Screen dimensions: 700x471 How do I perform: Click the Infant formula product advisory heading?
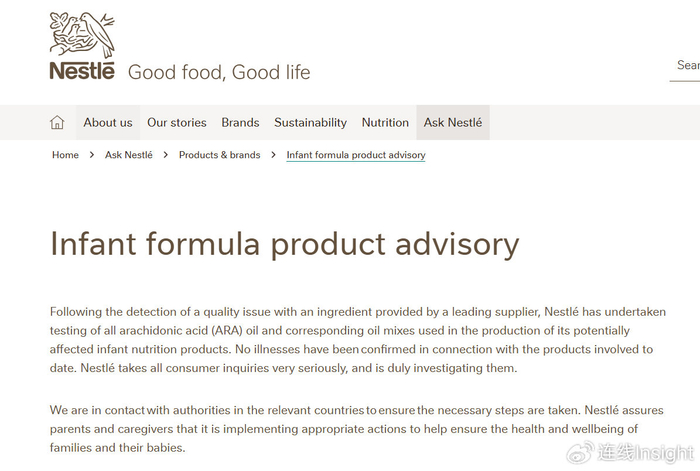[285, 244]
